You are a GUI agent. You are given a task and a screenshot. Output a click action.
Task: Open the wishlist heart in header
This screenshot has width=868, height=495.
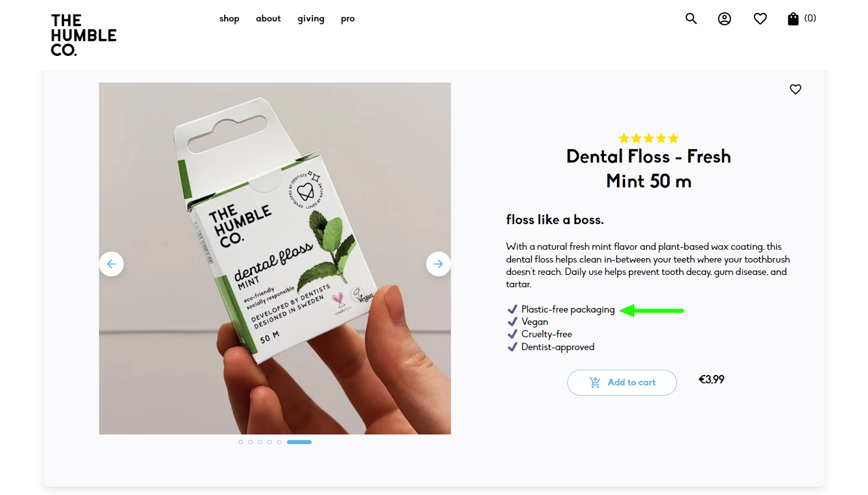point(760,19)
